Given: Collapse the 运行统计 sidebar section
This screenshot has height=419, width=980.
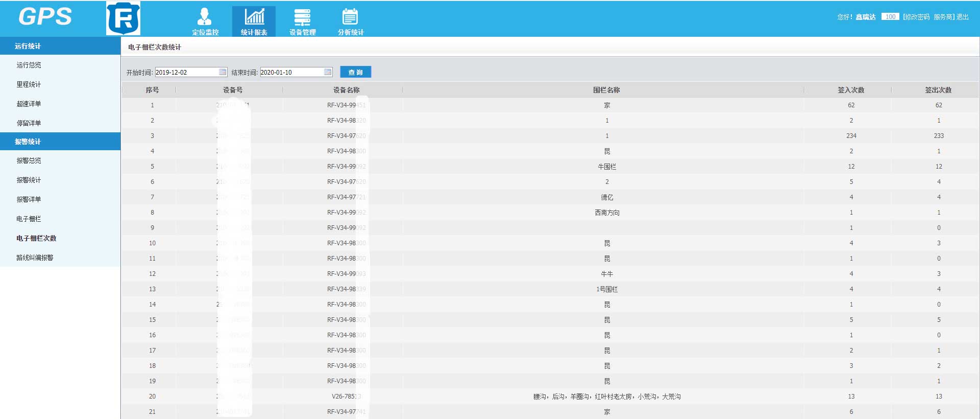Looking at the screenshot, I should click(60, 46).
